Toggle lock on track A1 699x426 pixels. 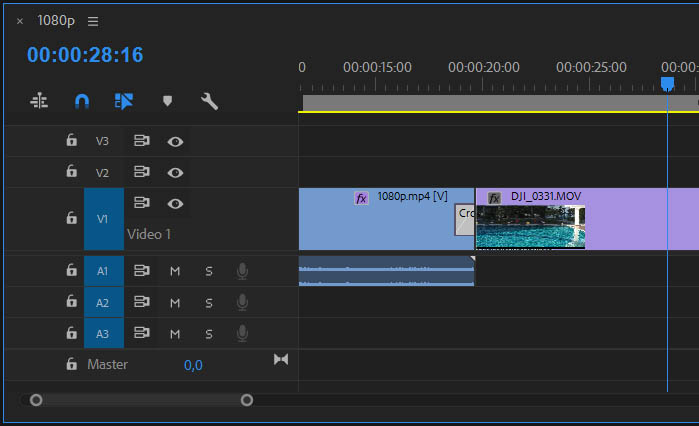click(x=71, y=270)
